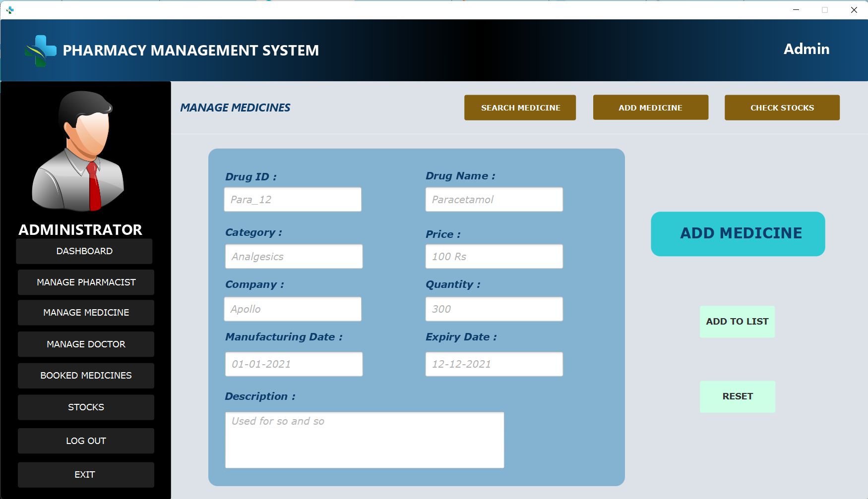Click Log Out in the sidebar
Image resolution: width=868 pixels, height=499 pixels.
coord(85,441)
